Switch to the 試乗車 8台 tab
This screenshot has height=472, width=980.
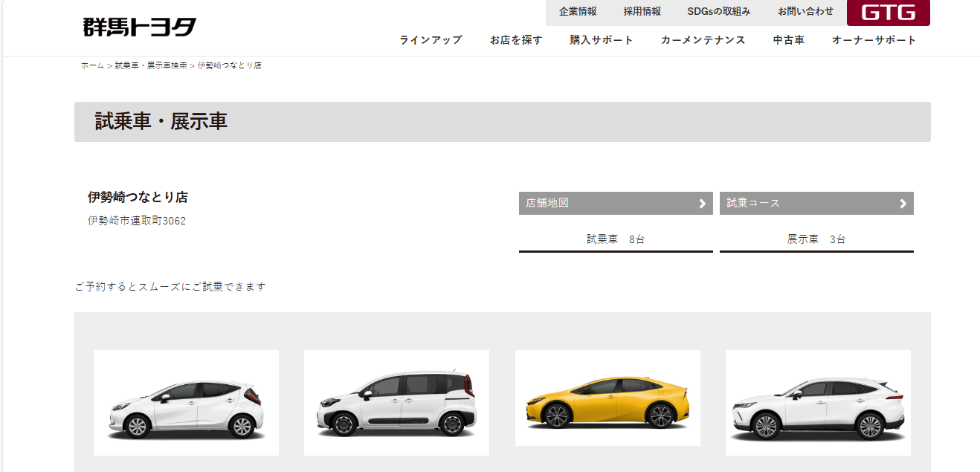click(x=616, y=239)
